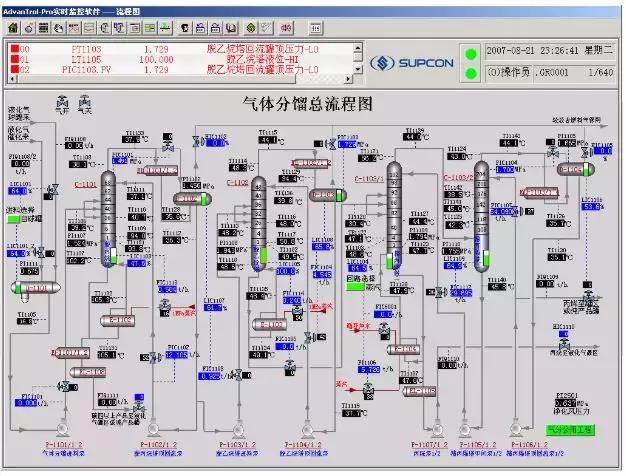The image size is (626, 476).
Task: Click the P-1107/1.2 pump label
Action: [429, 444]
